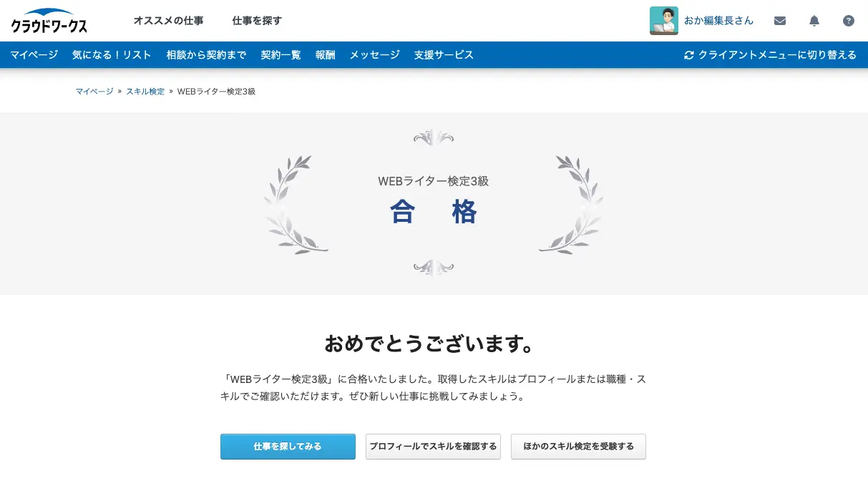Open the 仕事を探す menu
Screen dimensions: 868x481
[257, 21]
